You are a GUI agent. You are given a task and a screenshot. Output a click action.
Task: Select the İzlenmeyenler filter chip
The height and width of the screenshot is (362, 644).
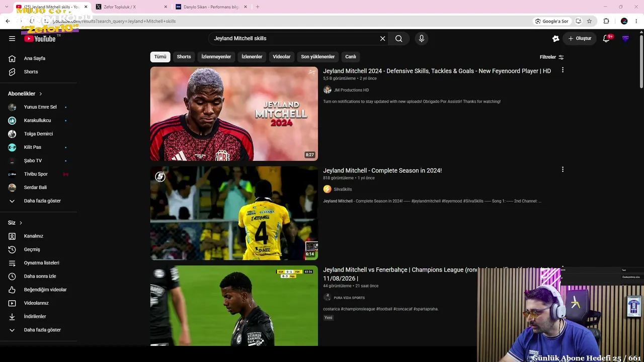coord(216,57)
